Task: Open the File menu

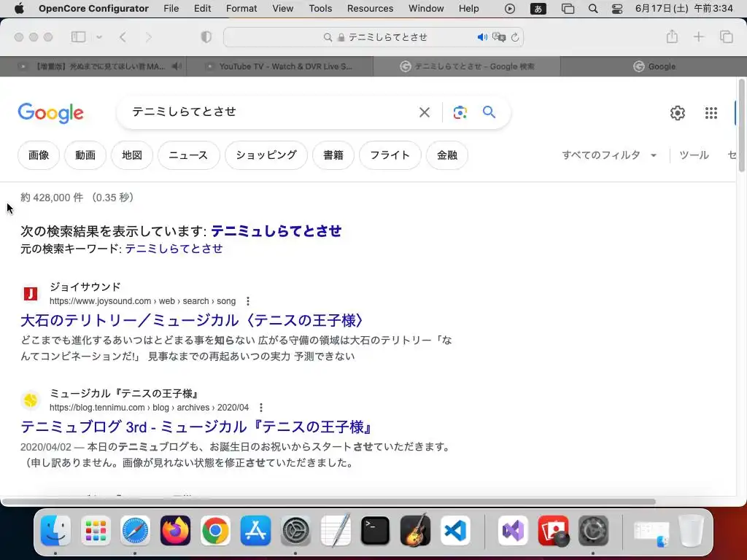Action: [x=171, y=9]
